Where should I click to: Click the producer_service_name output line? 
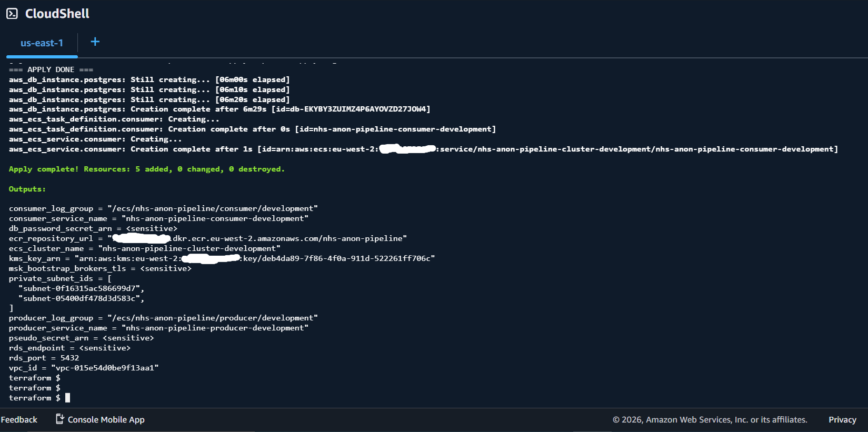[x=158, y=328]
